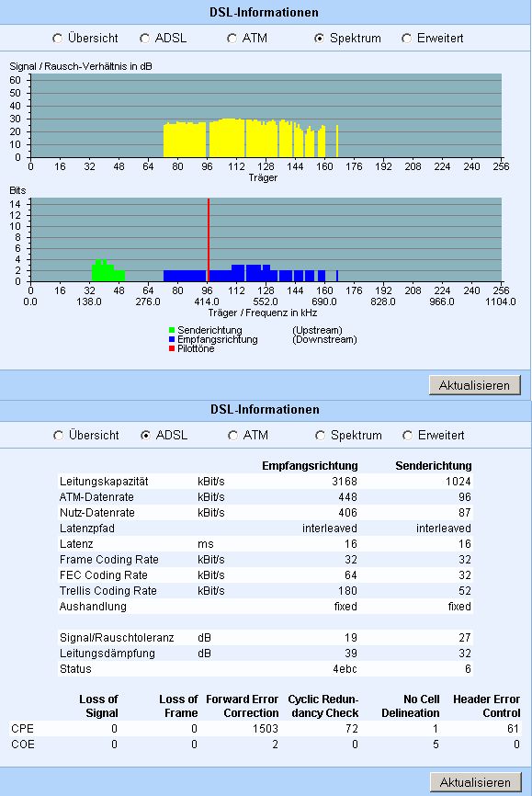The image size is (532, 796).
Task: Click the 'Forward Error Correction' column header
Action: [243, 706]
